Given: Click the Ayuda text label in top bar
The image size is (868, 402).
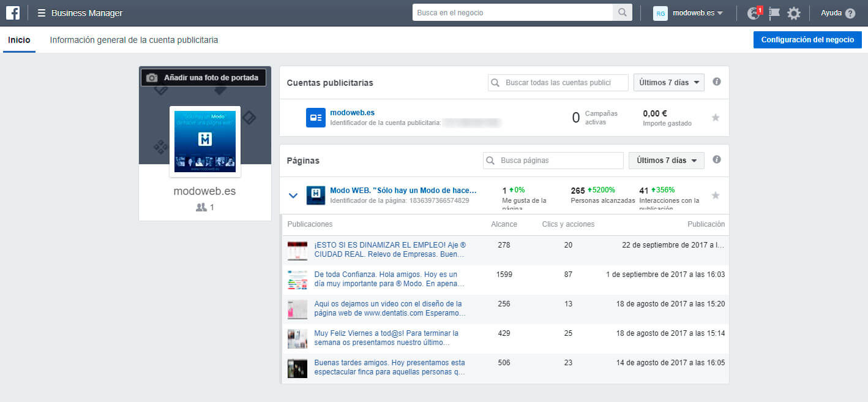Looking at the screenshot, I should point(831,13).
